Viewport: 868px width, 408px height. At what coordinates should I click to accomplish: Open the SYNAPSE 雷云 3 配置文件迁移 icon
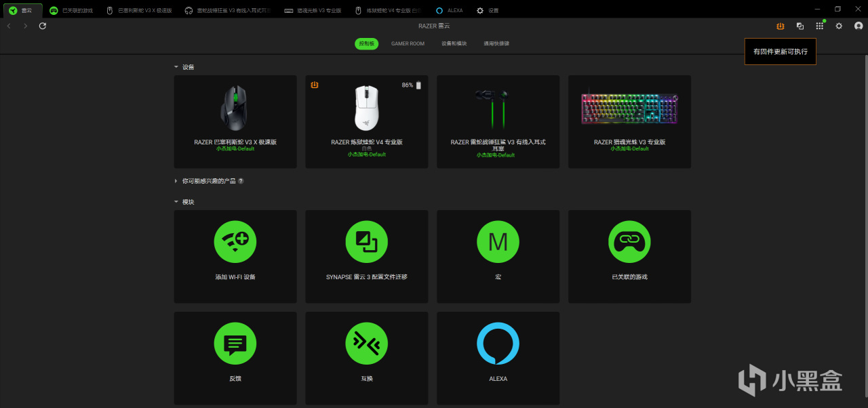[367, 242]
